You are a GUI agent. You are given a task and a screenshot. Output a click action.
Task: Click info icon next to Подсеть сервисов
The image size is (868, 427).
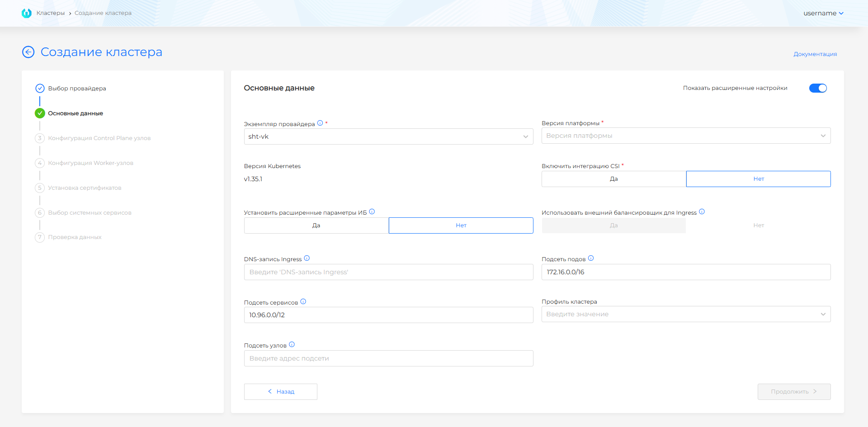pyautogui.click(x=303, y=301)
